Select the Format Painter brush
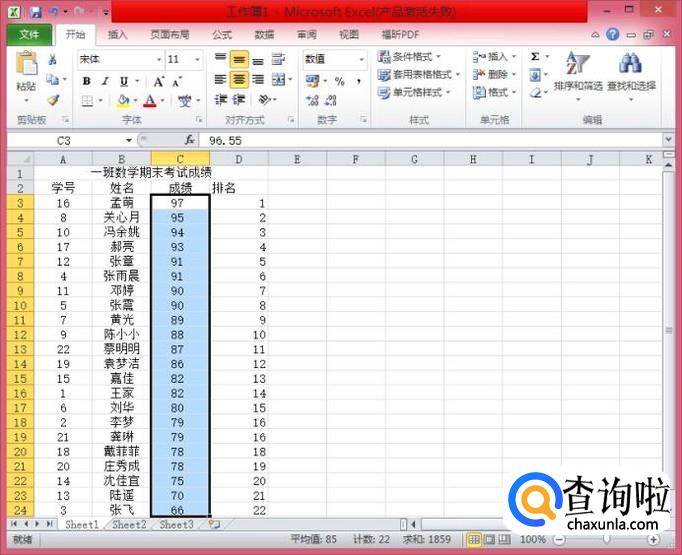Image resolution: width=682 pixels, height=555 pixels. click(53, 100)
